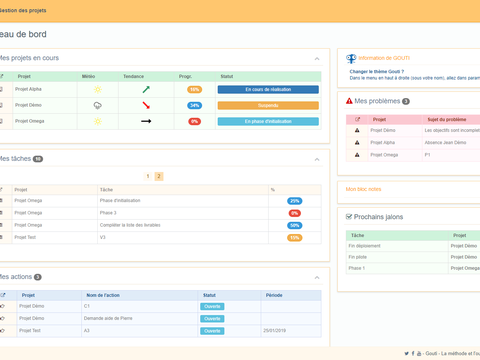Click the problem Absence Jean Démo
The width and height of the screenshot is (480, 360).
[x=445, y=142]
